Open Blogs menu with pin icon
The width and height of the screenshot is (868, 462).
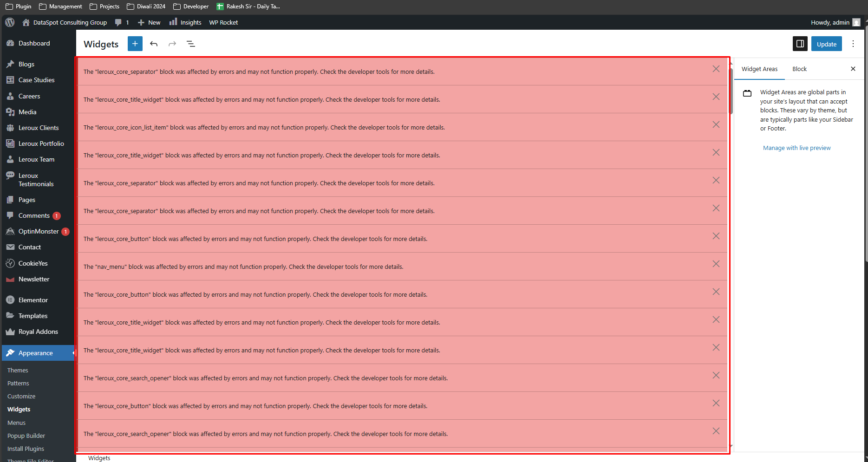pyautogui.click(x=38, y=64)
